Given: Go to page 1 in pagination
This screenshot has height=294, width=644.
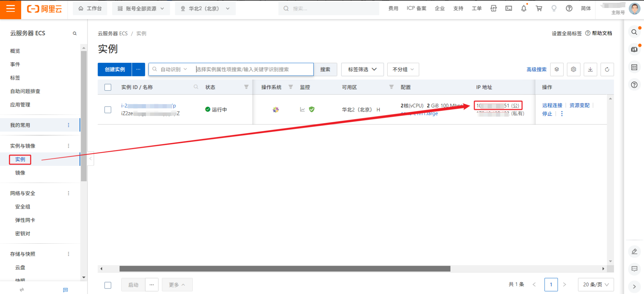Looking at the screenshot, I should coord(551,285).
